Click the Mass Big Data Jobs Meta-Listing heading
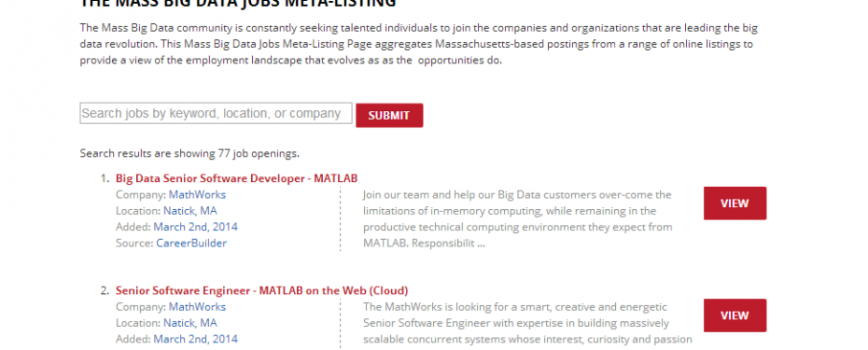Image resolution: width=868 pixels, height=350 pixels. [x=238, y=4]
